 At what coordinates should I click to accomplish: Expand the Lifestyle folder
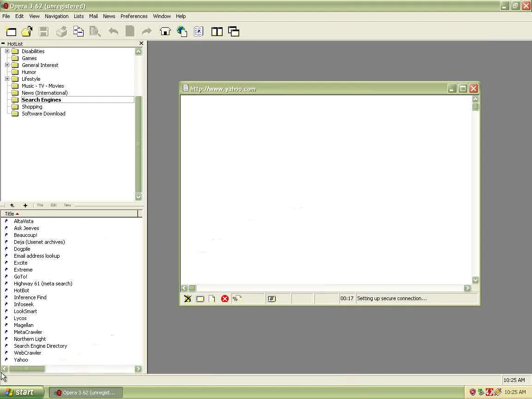pyautogui.click(x=7, y=79)
